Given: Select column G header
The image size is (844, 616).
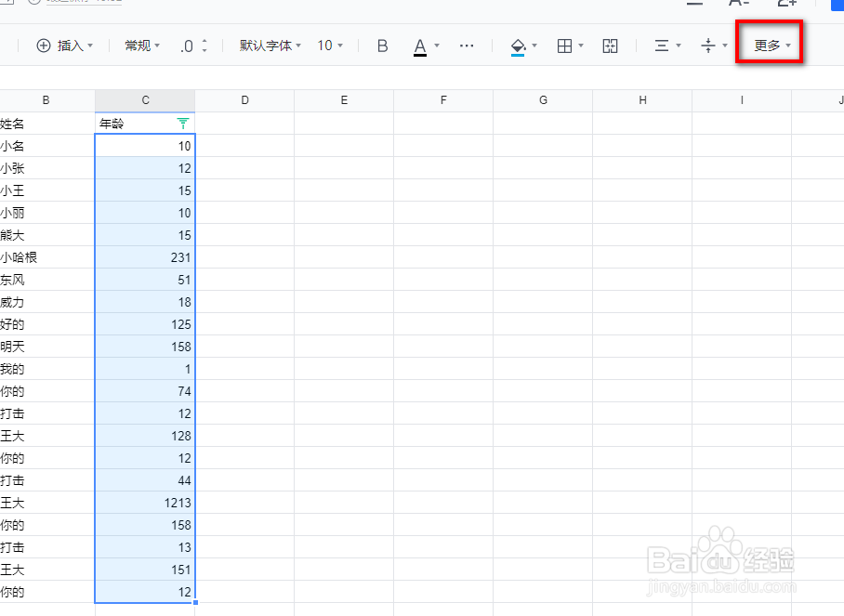Looking at the screenshot, I should click(x=543, y=100).
